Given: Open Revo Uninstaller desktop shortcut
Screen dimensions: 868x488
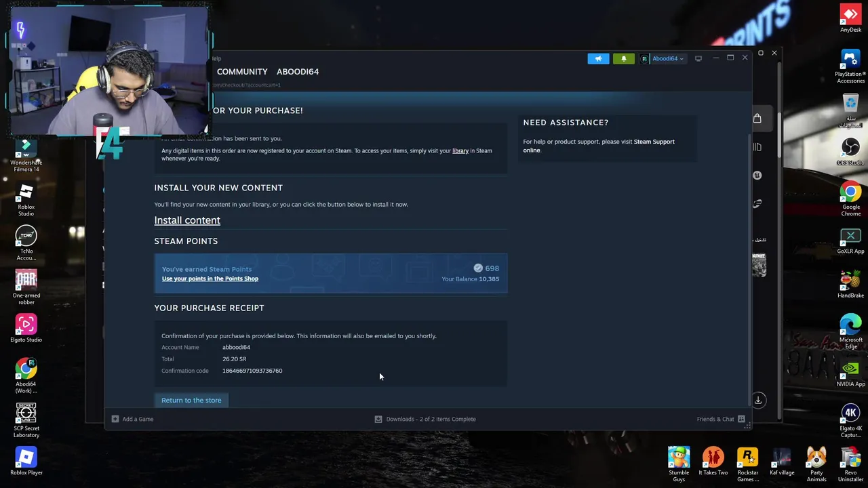Looking at the screenshot, I should point(850,464).
